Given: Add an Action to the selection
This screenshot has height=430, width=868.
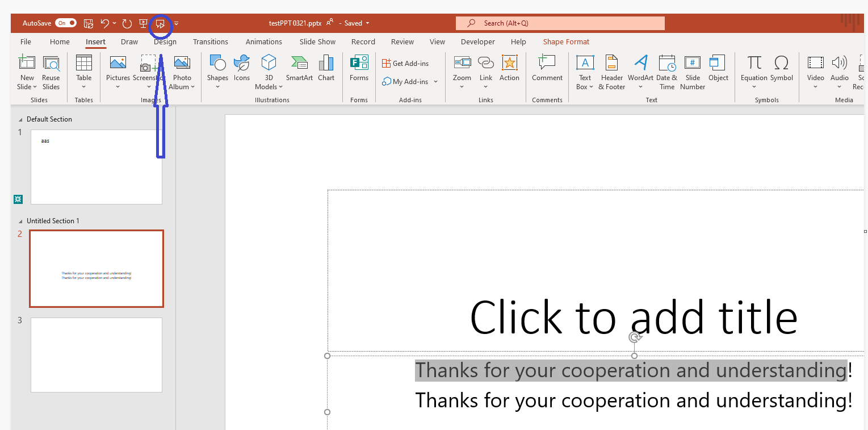Looking at the screenshot, I should 509,68.
